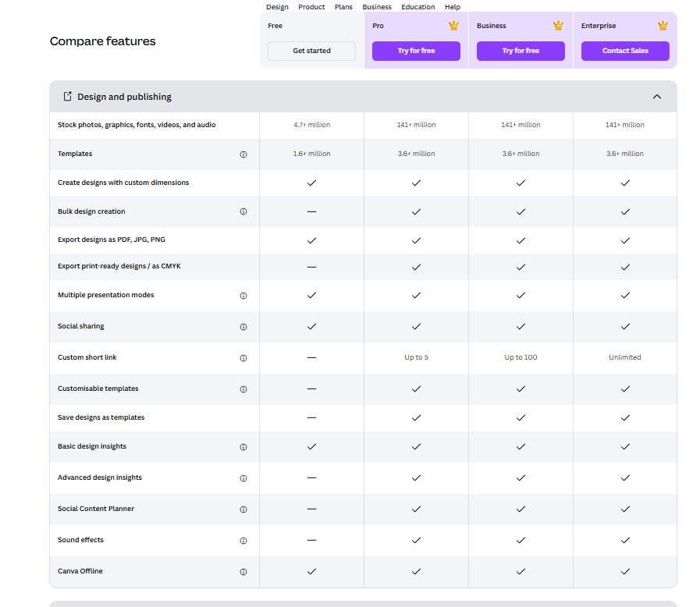The height and width of the screenshot is (607, 700).
Task: Open info tooltip for Multiple presentation modes
Action: coord(243,296)
